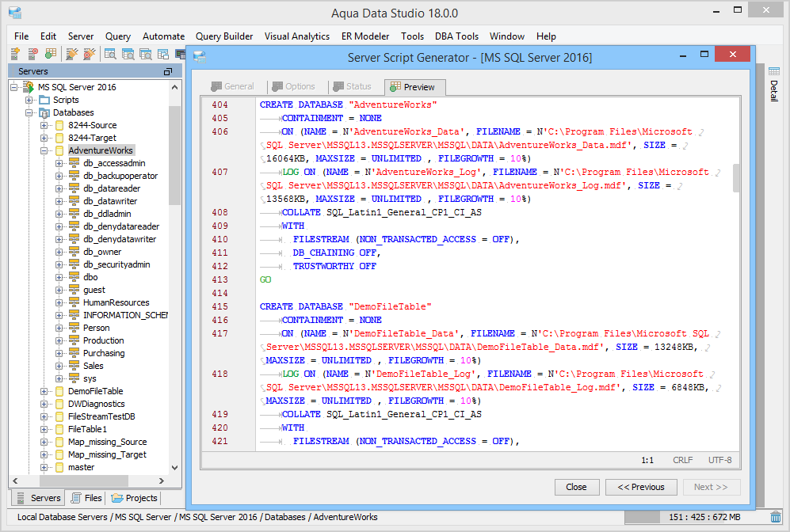Click the disconnect server plug icon

(89, 54)
